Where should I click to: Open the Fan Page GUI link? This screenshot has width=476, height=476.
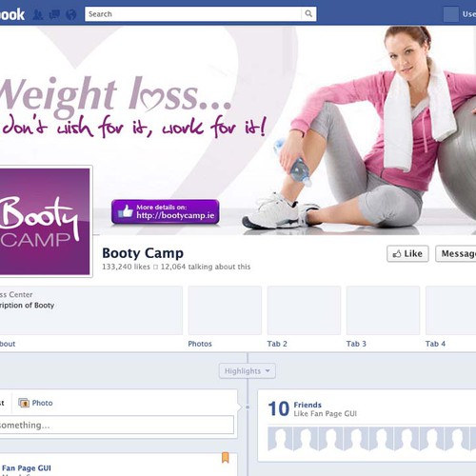point(27,468)
